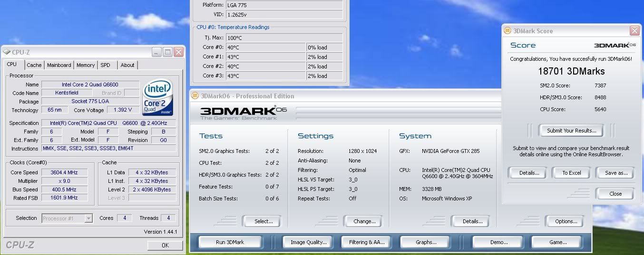
Task: Show the About tab in CPU-Z
Action: [127, 65]
